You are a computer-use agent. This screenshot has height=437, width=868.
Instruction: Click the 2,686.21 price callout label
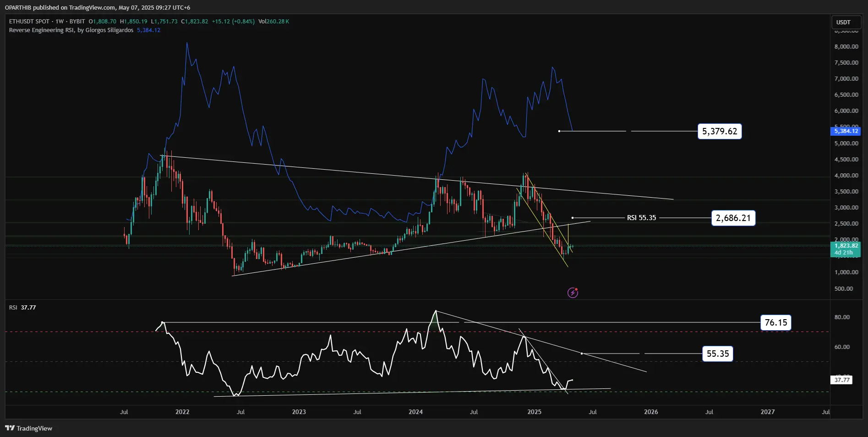point(733,218)
